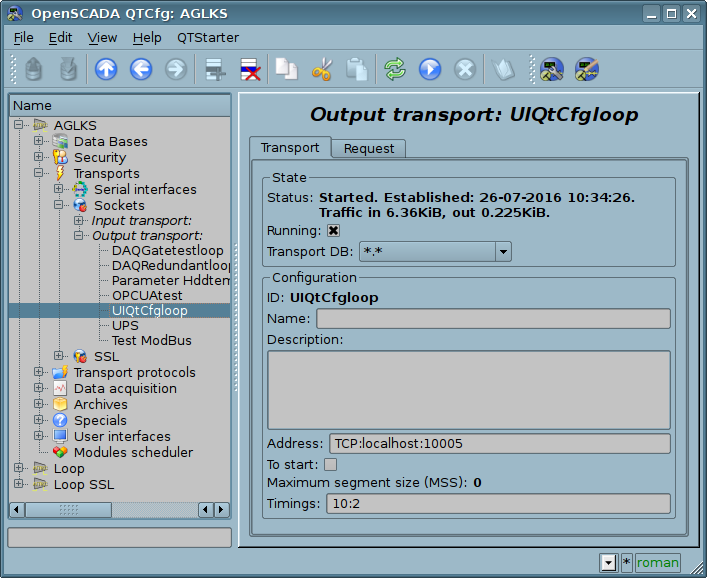Toggle the Running checkbox

333,231
